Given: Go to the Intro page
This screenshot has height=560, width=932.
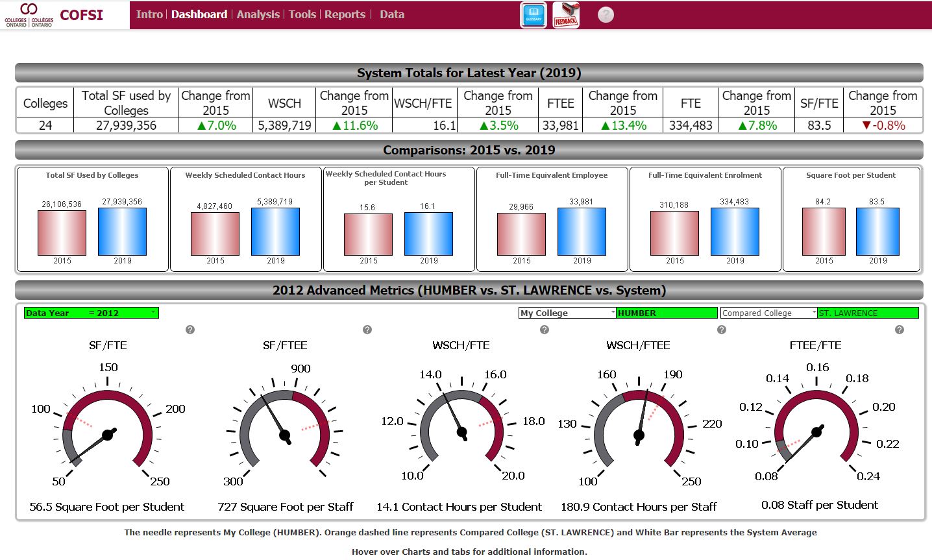Looking at the screenshot, I should [x=150, y=14].
